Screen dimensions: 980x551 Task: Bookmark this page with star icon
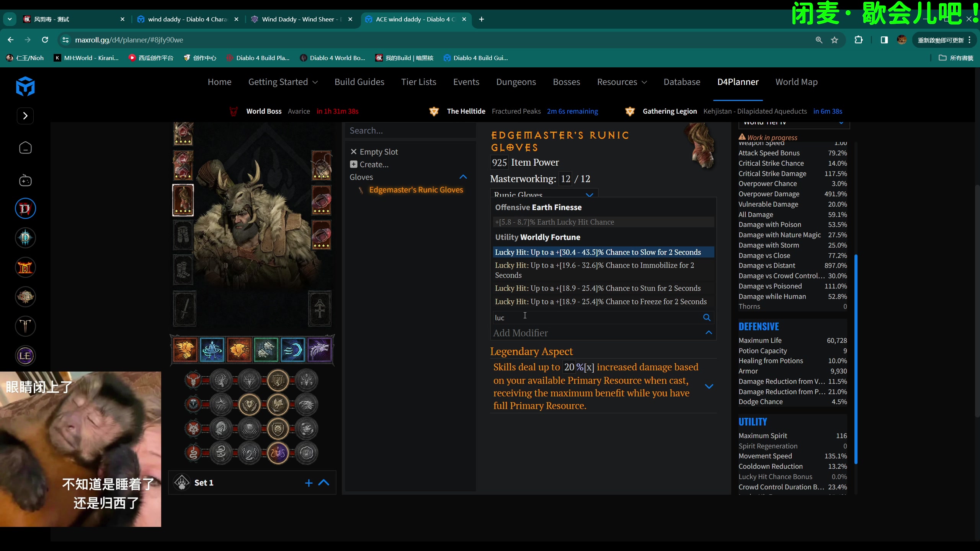pyautogui.click(x=835, y=40)
